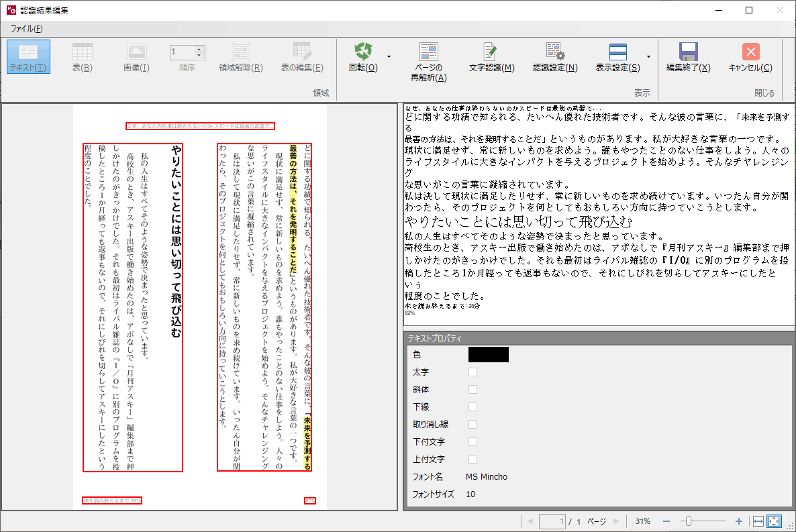
Task: Click the window resize grip in status bar corner
Action: point(790,526)
